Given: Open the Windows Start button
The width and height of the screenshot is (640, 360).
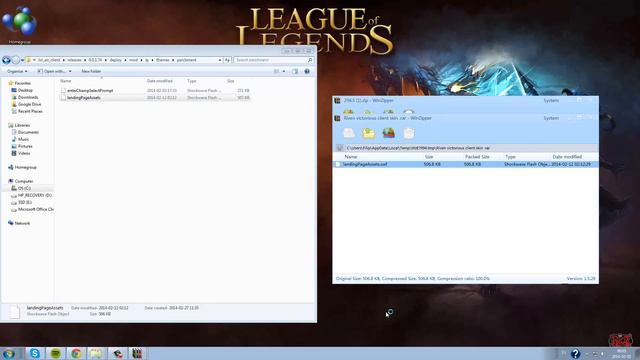Looking at the screenshot, I should pyautogui.click(x=9, y=353).
